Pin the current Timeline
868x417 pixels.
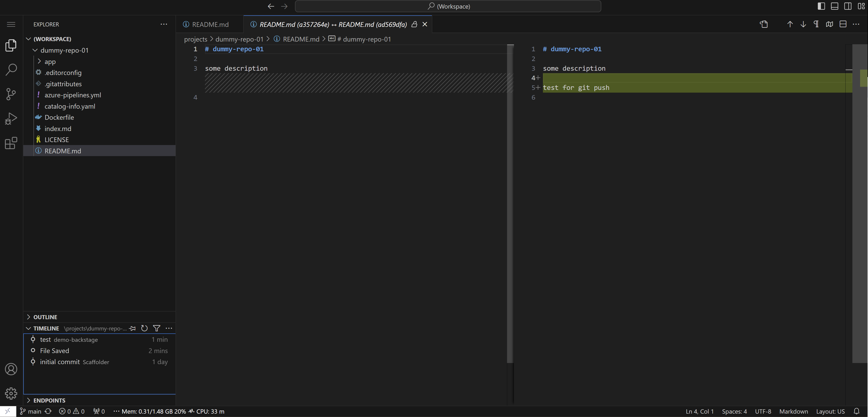click(132, 328)
